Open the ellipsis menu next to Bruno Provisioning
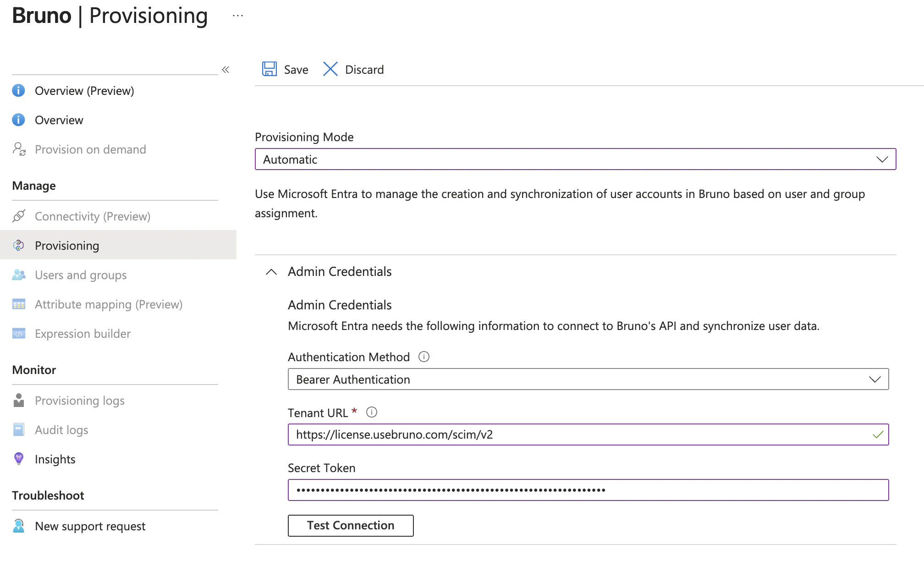 [237, 15]
